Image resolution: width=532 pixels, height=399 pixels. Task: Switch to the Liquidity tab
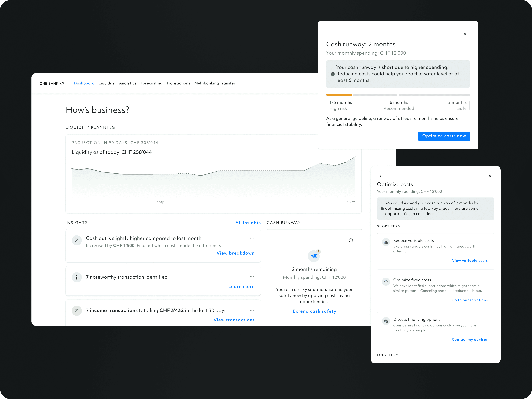point(107,83)
